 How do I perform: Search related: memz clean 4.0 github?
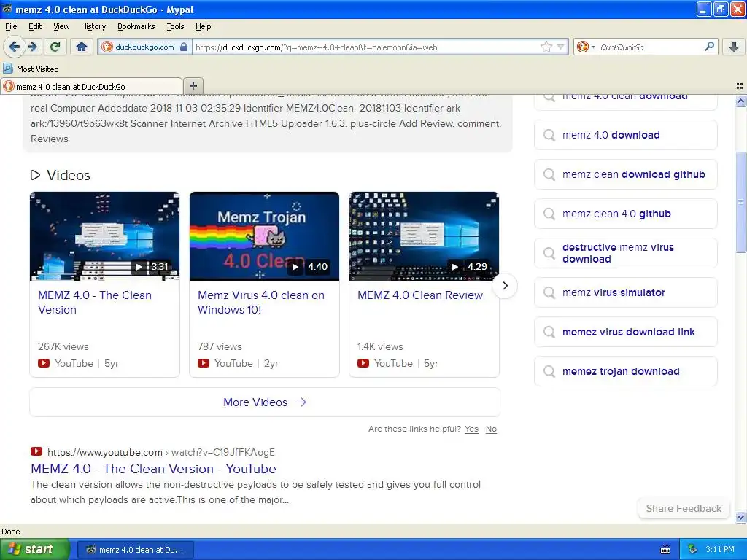tap(625, 214)
